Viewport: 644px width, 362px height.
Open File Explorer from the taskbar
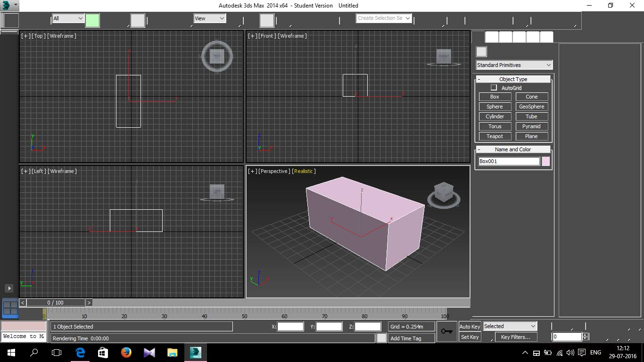pyautogui.click(x=172, y=353)
